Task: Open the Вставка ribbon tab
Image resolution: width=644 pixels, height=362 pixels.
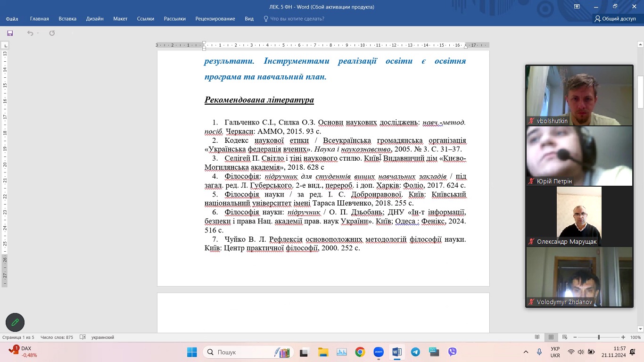Action: coord(67,19)
